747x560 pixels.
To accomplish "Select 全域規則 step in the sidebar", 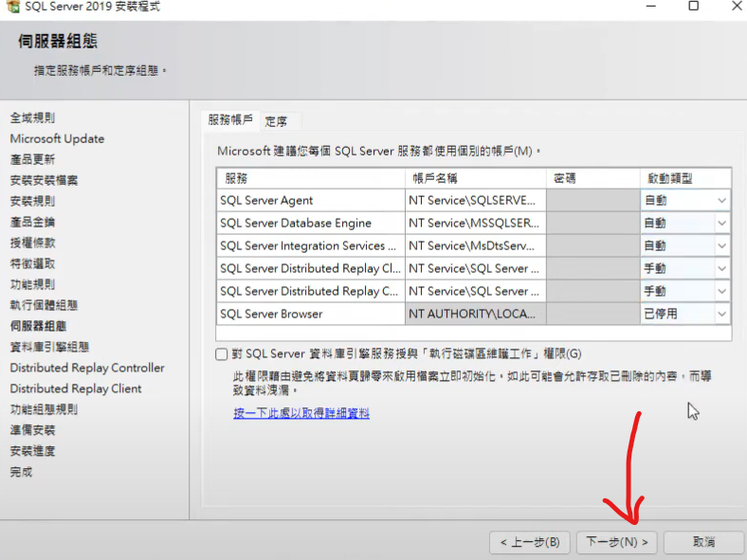I will [x=32, y=117].
